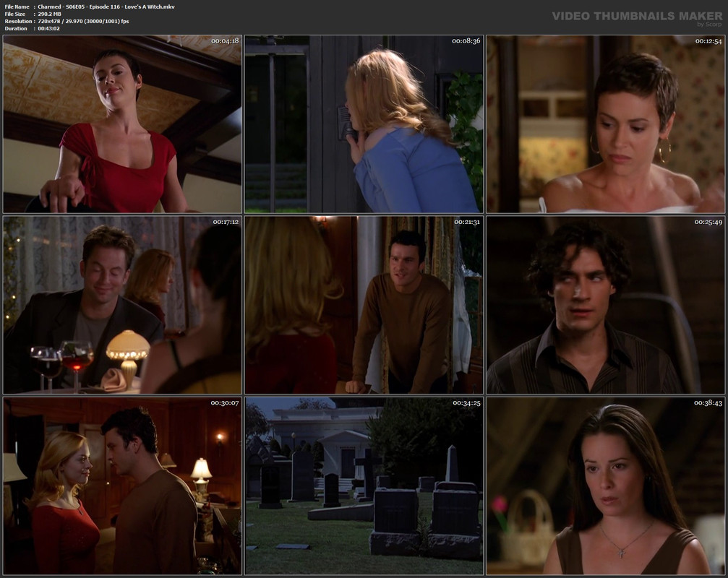
Task: Click the resolution value 720x478 / 29.970 fps
Action: pos(83,22)
